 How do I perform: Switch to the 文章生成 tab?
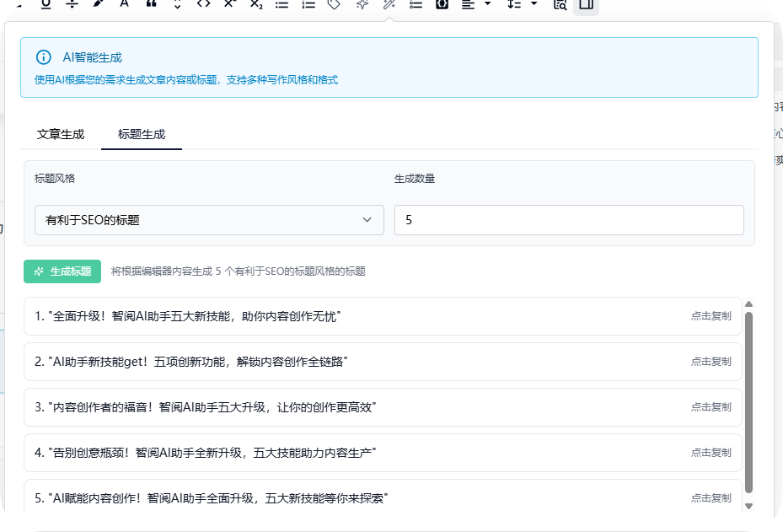click(x=61, y=134)
